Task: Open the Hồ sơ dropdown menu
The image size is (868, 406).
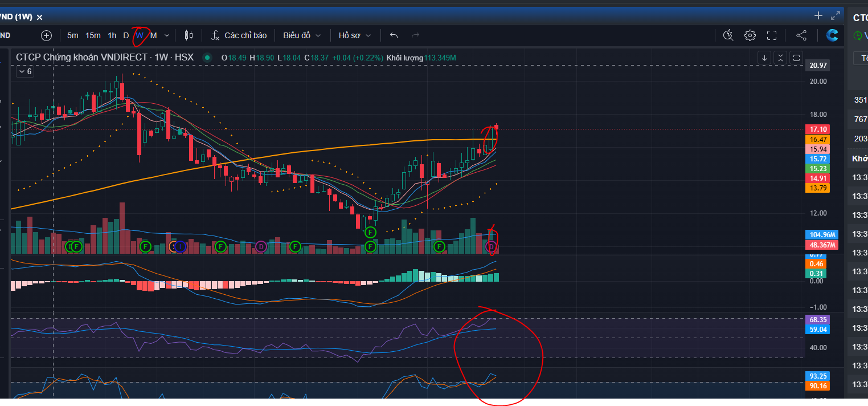Action: tap(355, 35)
